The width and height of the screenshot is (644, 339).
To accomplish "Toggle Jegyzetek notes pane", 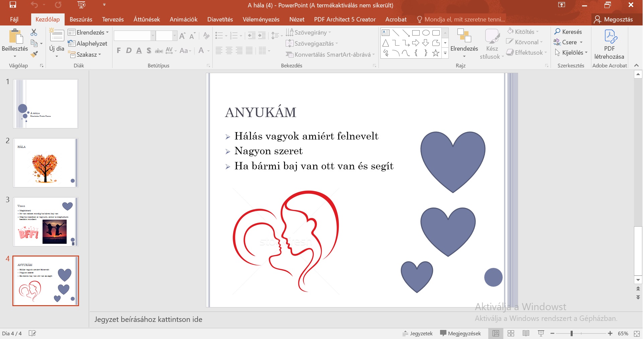I will (417, 333).
